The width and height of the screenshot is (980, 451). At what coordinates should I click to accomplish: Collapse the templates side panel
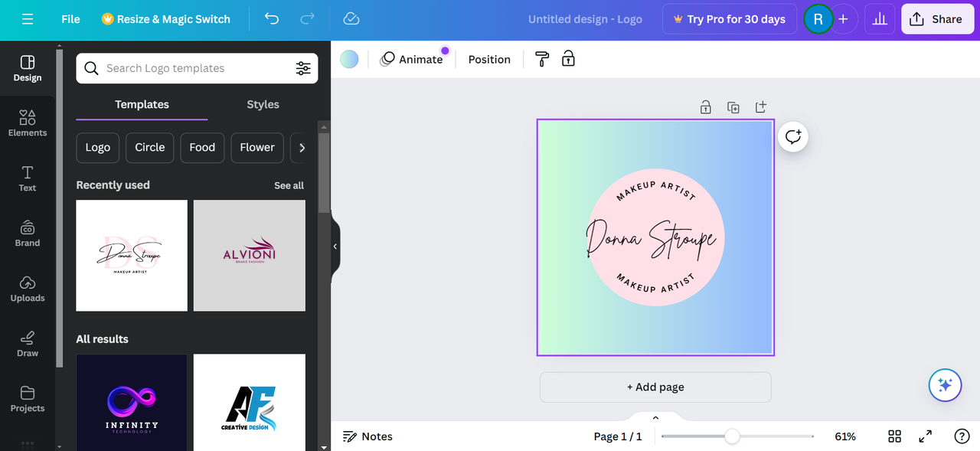point(335,246)
